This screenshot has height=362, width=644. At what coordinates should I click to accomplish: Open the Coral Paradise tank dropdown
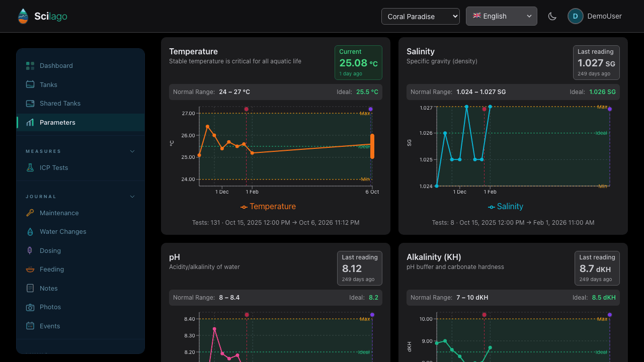421,16
